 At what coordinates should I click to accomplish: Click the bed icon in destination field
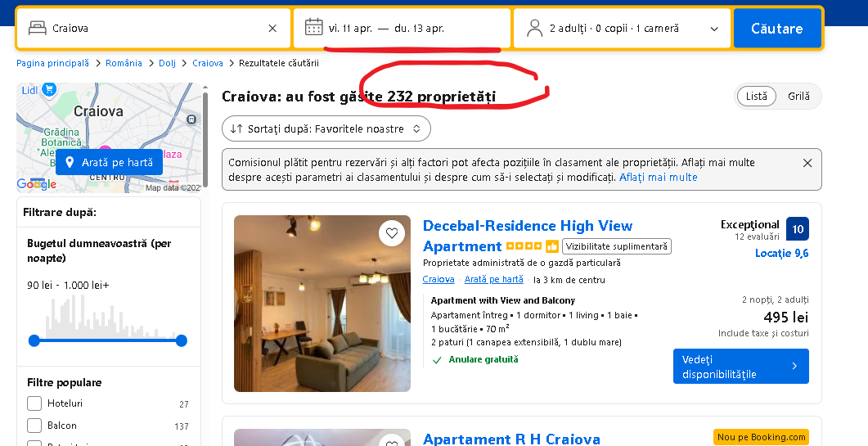tap(38, 28)
